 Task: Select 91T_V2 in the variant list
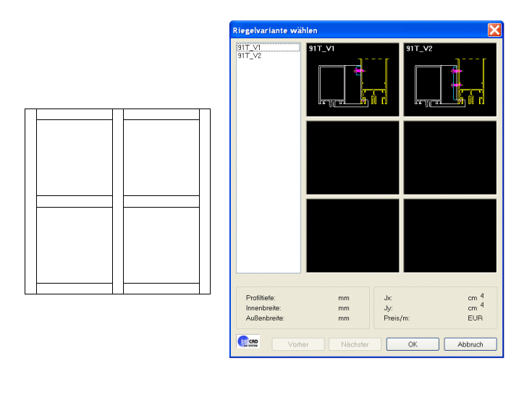tap(249, 56)
